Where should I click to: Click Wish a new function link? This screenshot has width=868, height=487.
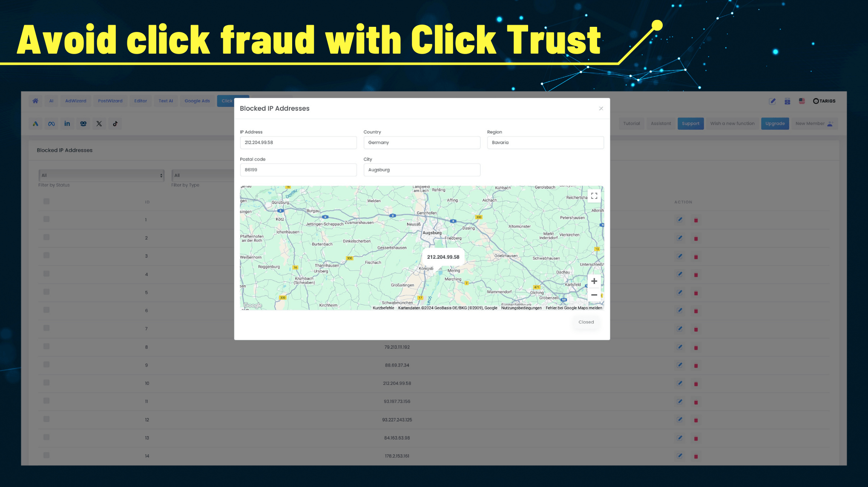[732, 123]
